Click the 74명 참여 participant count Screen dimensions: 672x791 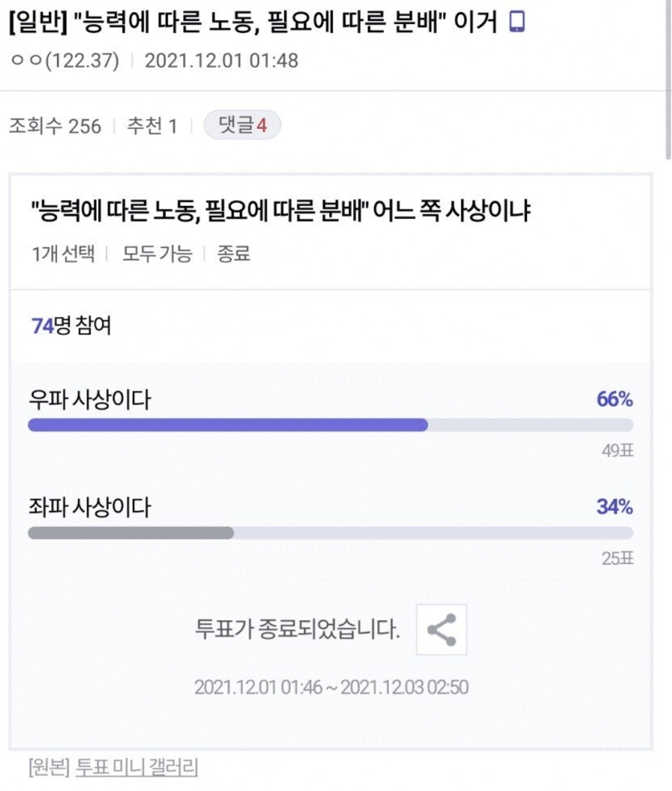(x=71, y=326)
